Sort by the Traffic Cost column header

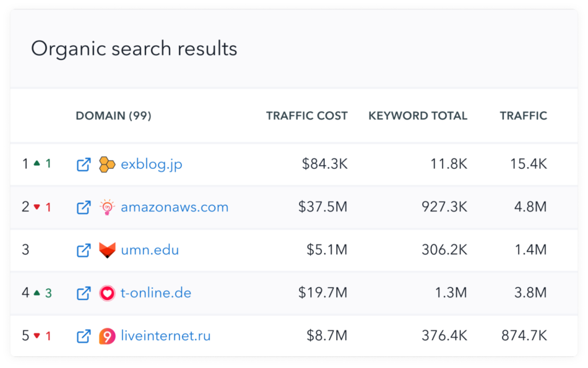(x=306, y=116)
